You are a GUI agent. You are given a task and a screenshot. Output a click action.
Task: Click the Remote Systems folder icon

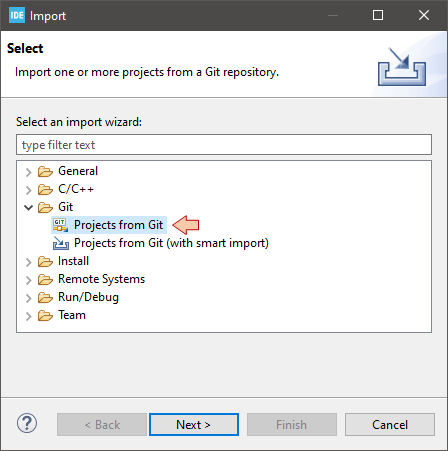[x=45, y=279]
